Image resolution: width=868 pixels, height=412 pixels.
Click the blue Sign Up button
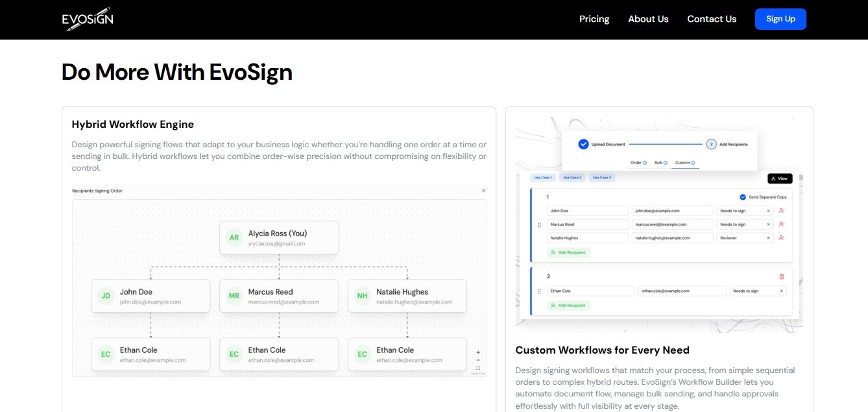[780, 19]
